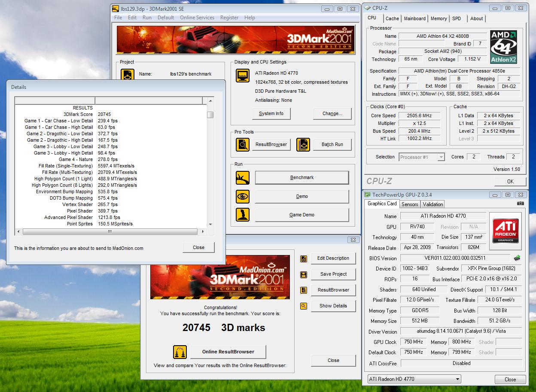Viewport: 536px width, 392px height.
Task: Switch to the Sensors tab in GPU-Z
Action: pos(410,204)
